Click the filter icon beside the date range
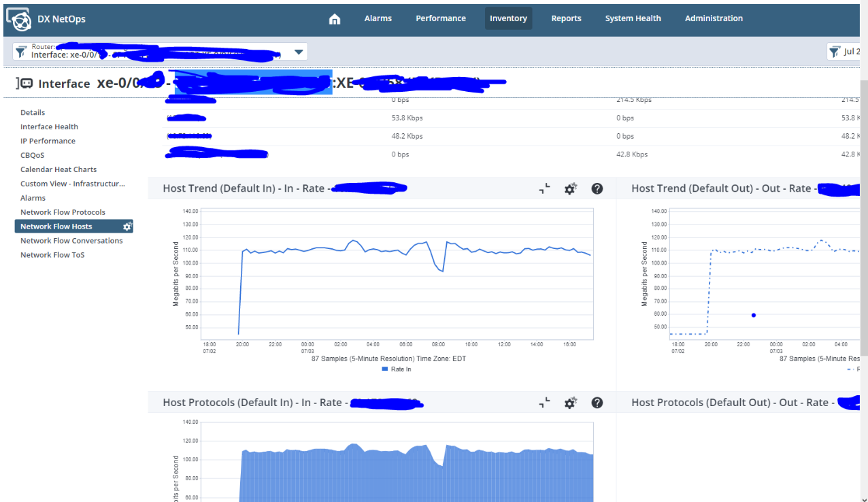 (x=835, y=51)
